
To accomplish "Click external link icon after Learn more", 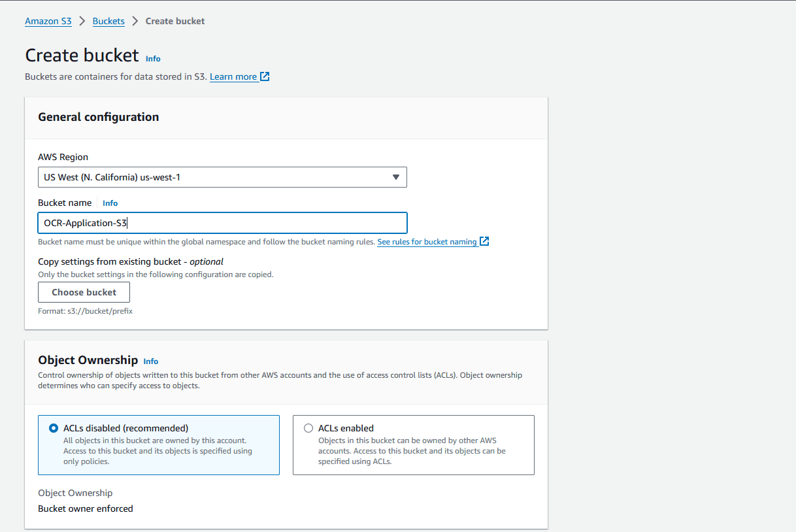I will point(265,76).
